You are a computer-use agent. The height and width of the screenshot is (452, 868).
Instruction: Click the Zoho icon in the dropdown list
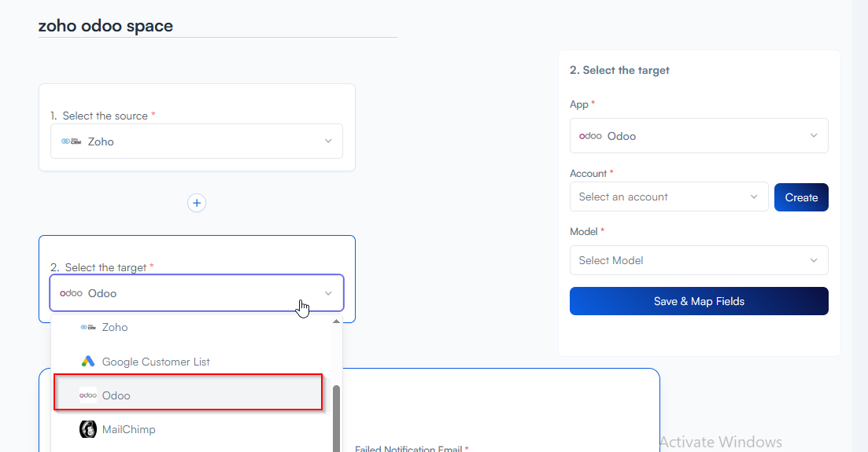click(x=87, y=327)
